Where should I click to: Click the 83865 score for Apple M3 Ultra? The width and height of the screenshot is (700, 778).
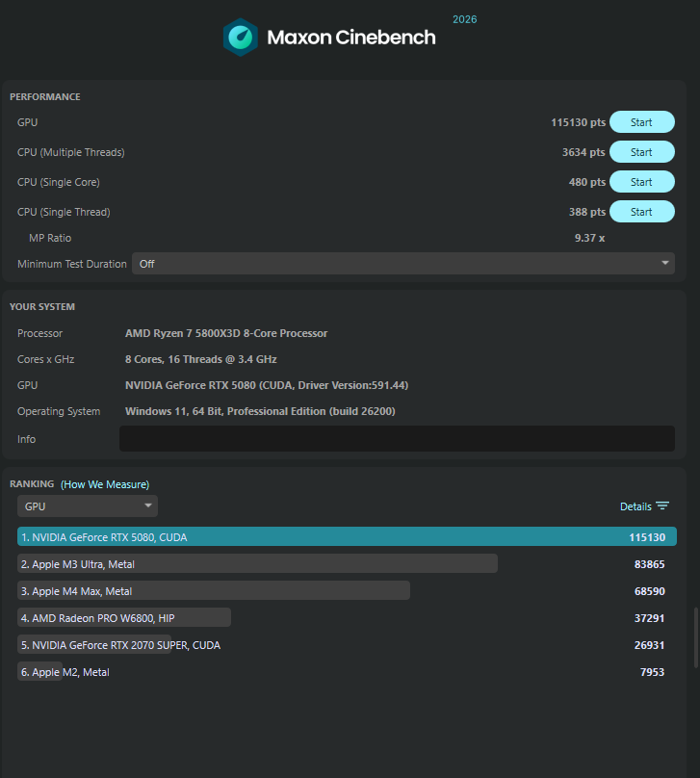(x=649, y=564)
